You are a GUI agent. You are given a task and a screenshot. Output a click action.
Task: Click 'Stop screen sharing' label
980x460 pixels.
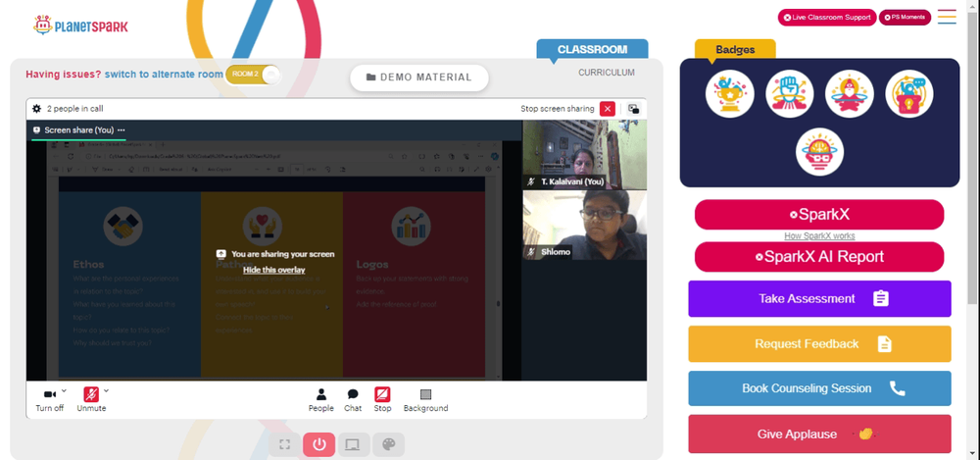pos(558,109)
